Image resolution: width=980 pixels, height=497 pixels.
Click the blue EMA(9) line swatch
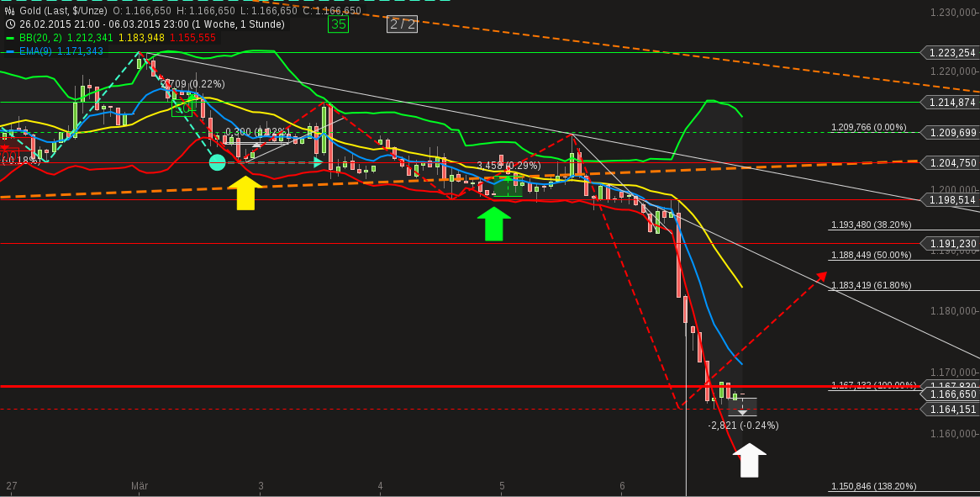pos(10,51)
